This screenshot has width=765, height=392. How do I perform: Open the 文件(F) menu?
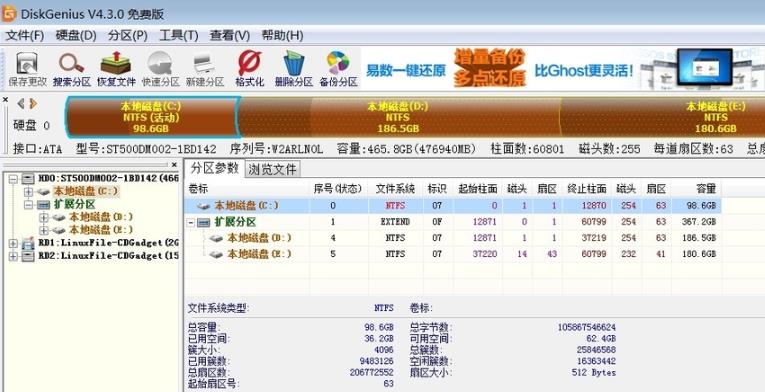[24, 36]
